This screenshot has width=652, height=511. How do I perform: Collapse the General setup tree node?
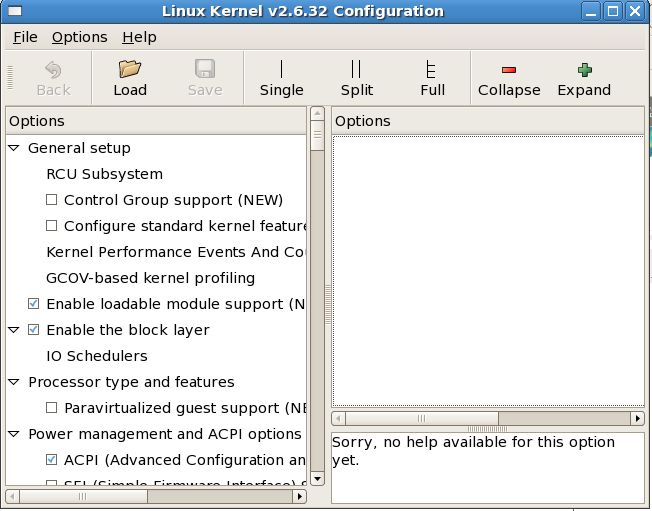14,148
